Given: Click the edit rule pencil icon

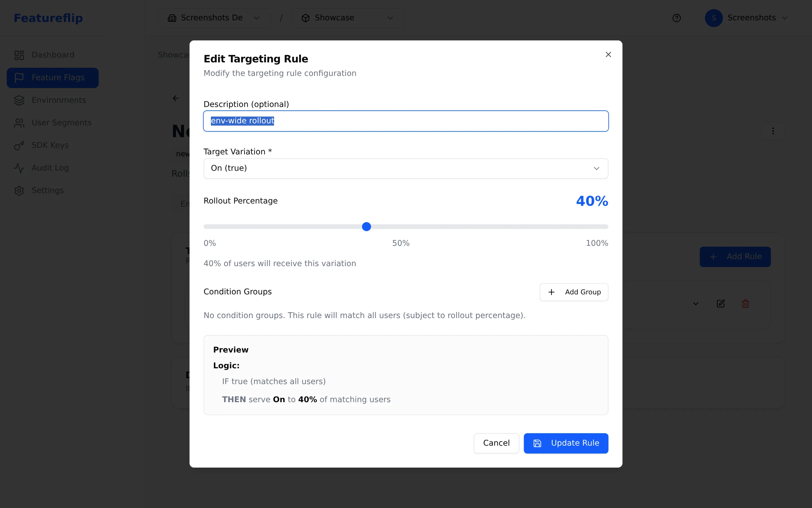Looking at the screenshot, I should pos(720,304).
